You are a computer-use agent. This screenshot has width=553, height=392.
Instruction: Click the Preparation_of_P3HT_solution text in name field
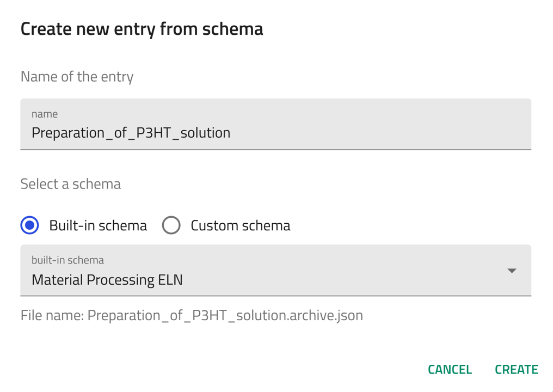tap(131, 133)
